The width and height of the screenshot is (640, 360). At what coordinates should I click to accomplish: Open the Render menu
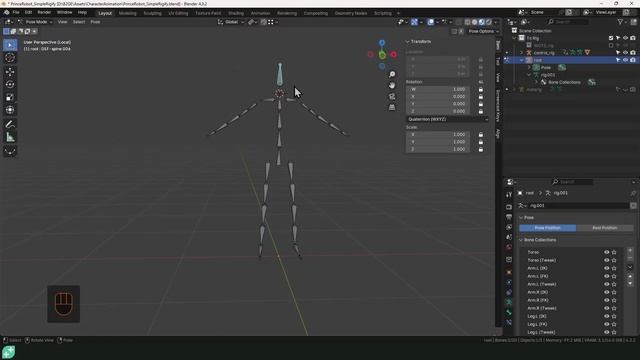pyautogui.click(x=44, y=13)
